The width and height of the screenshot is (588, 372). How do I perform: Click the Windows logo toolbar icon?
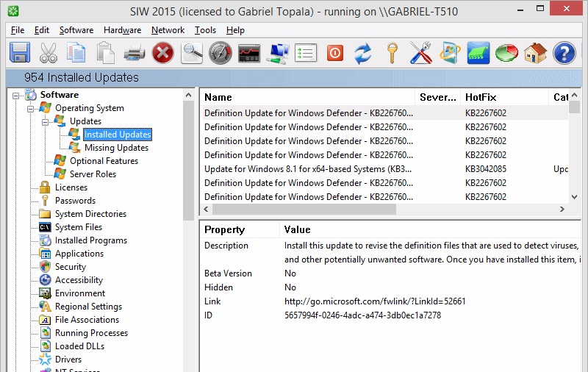click(450, 53)
